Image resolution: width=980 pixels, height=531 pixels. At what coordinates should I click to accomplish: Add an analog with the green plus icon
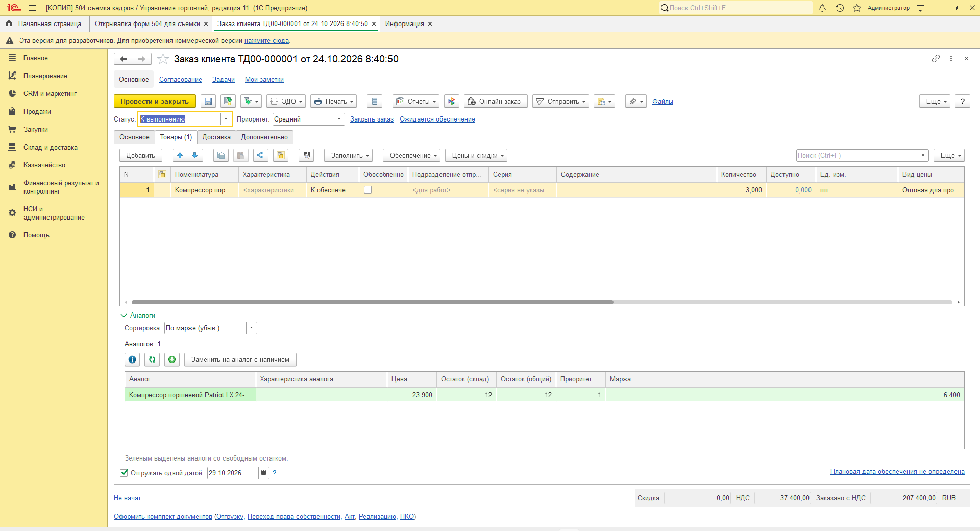(172, 359)
